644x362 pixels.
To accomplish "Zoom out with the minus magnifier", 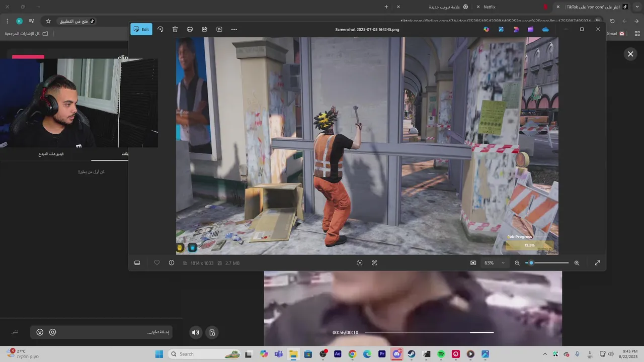I will point(517,263).
